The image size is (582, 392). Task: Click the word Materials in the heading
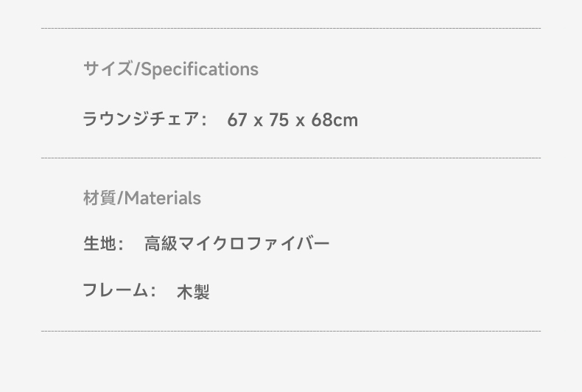[163, 198]
